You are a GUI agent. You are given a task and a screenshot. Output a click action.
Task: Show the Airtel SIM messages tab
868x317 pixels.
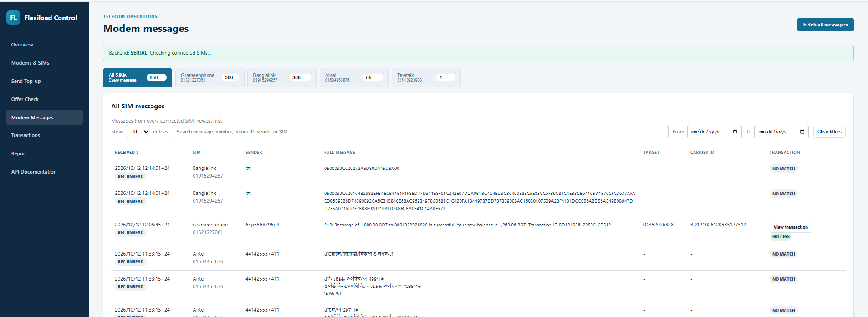[354, 77]
